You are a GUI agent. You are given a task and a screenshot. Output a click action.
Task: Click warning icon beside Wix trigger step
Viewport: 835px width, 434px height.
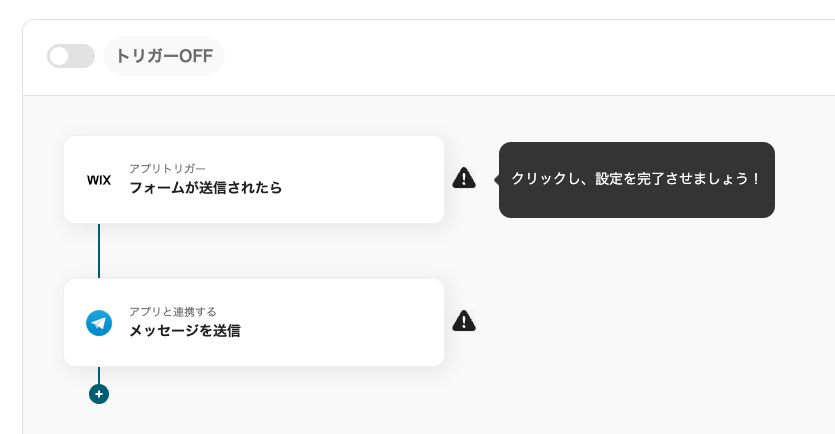pos(464,178)
